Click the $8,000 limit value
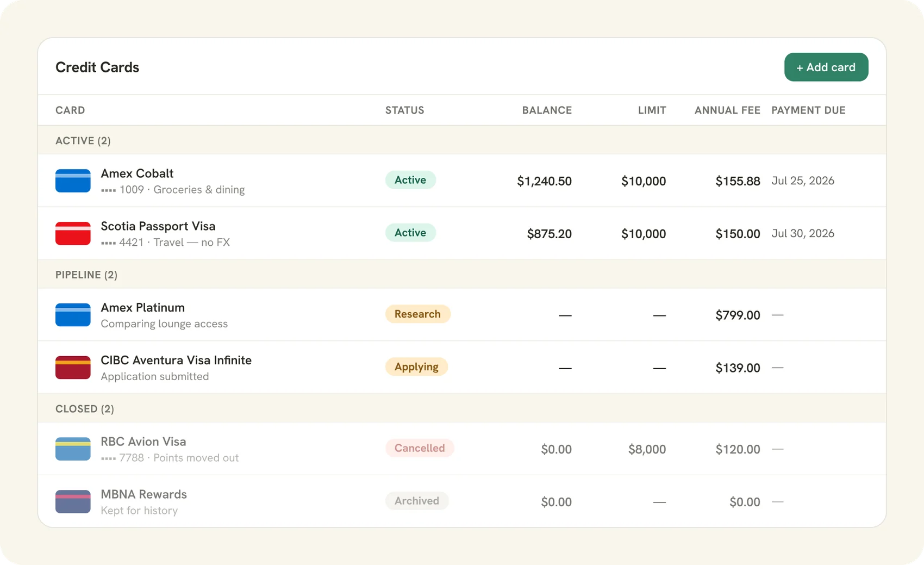This screenshot has width=924, height=565. point(647,449)
